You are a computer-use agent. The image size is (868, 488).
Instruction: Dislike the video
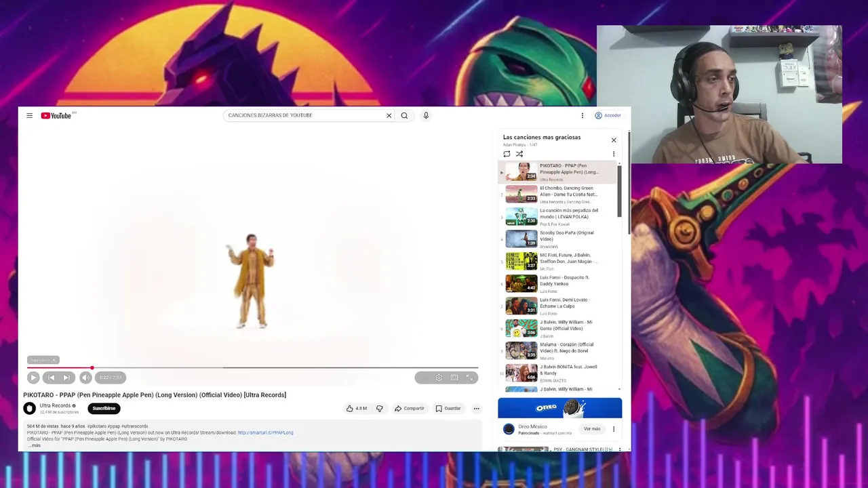pyautogui.click(x=380, y=409)
